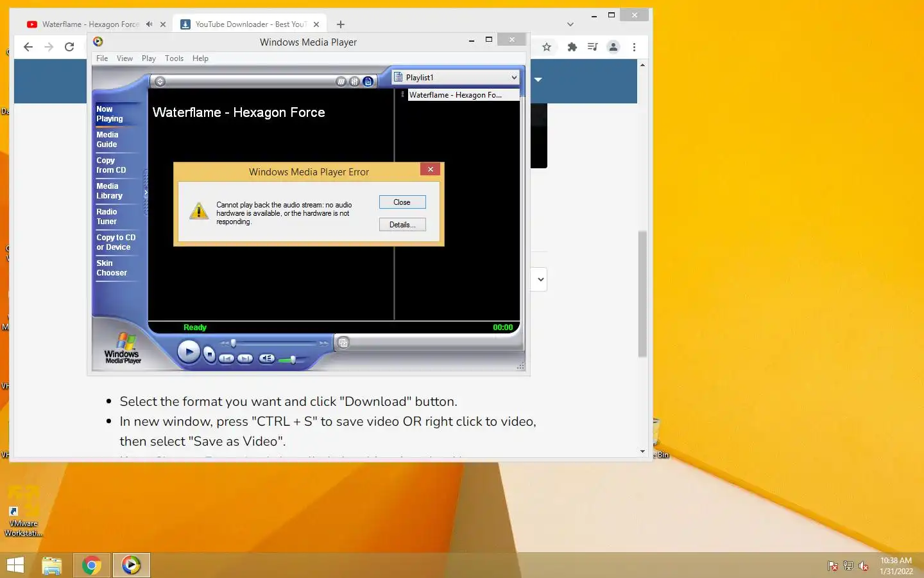This screenshot has width=924, height=578.
Task: Open the Media Guide section
Action: (107, 139)
